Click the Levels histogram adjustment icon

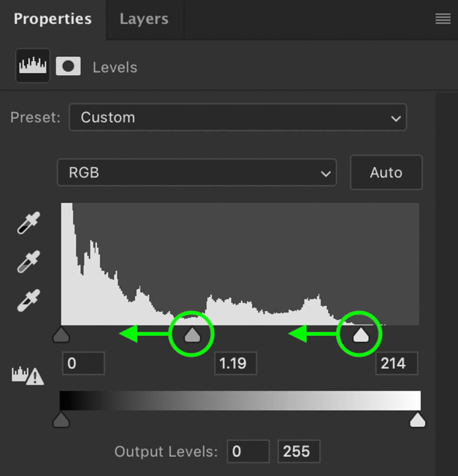(x=33, y=66)
